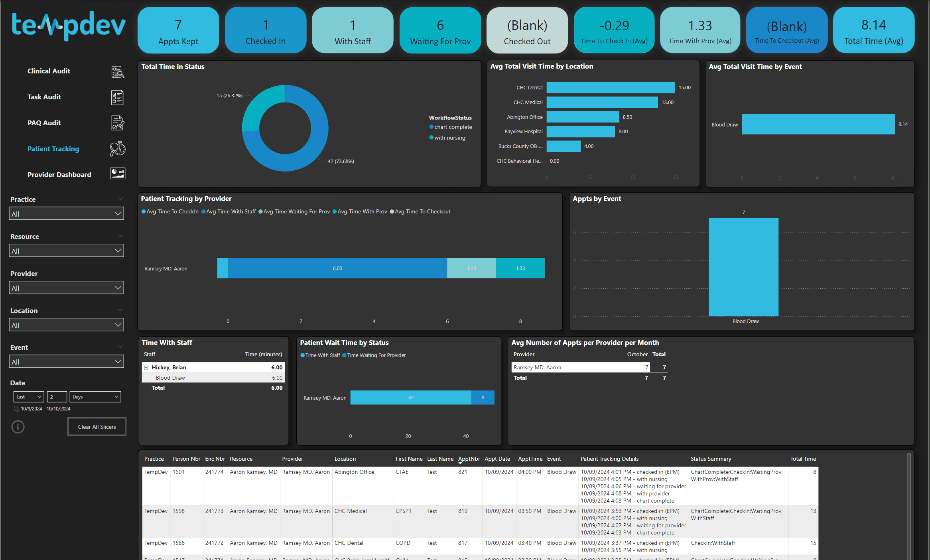The width and height of the screenshot is (930, 560).
Task: Collapse Hickey, Brian row in Time With Staff
Action: click(x=146, y=367)
